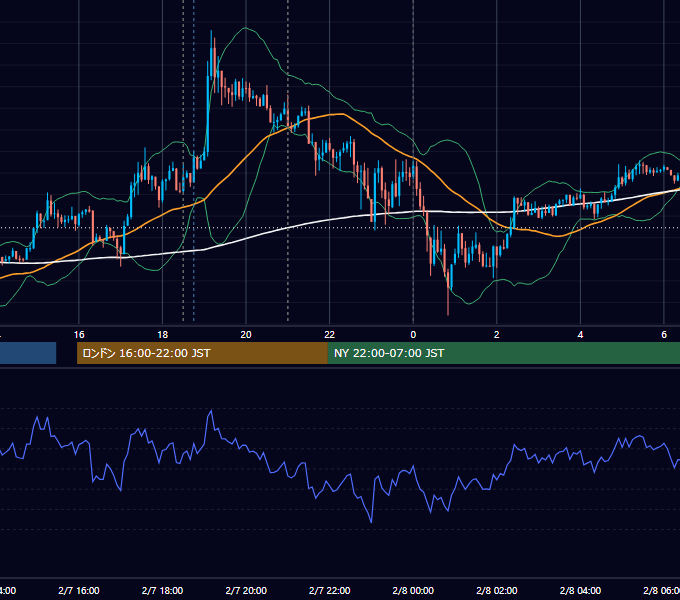The height and width of the screenshot is (600, 680).
Task: Click the upper axis hour label 22
Action: pos(330,335)
